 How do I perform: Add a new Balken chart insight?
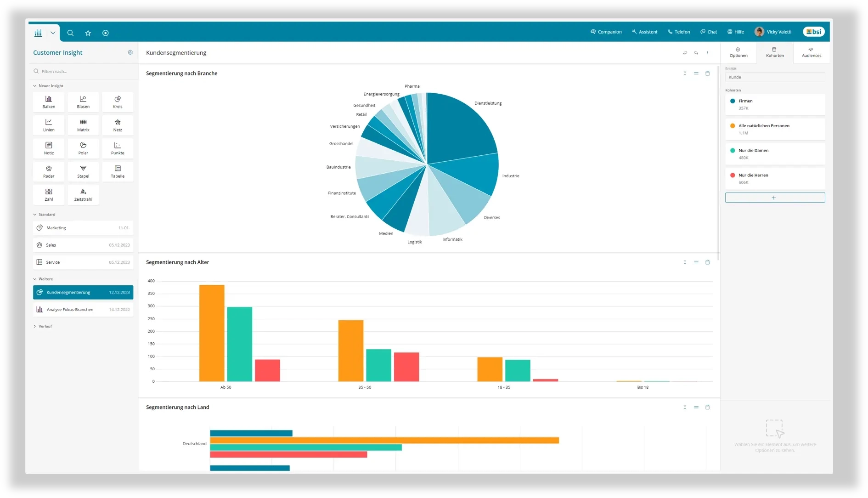pos(49,102)
